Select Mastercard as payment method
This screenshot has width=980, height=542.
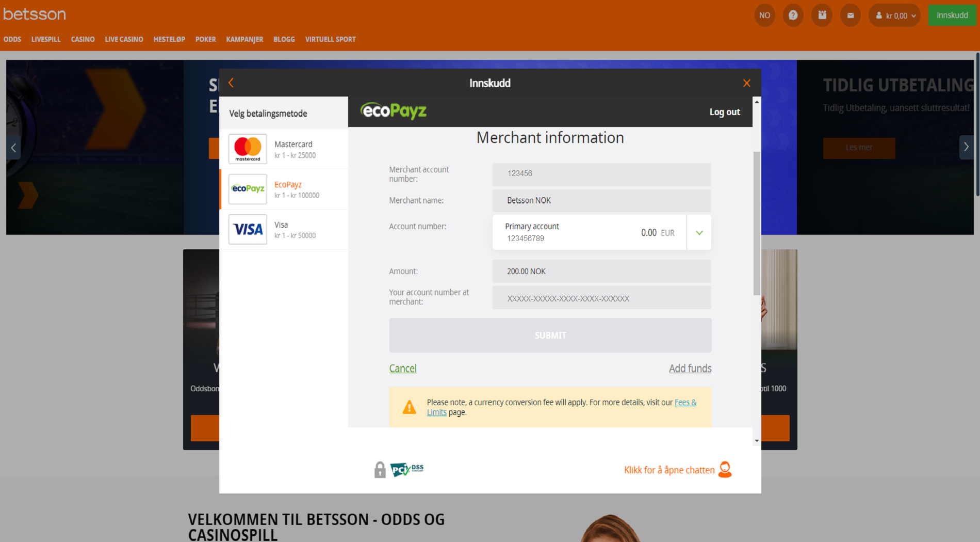tap(284, 149)
